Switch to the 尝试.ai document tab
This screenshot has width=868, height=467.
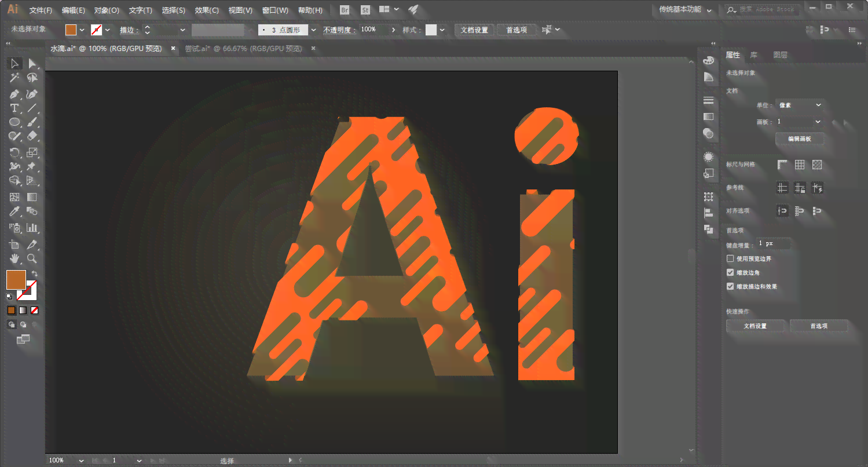pos(243,49)
